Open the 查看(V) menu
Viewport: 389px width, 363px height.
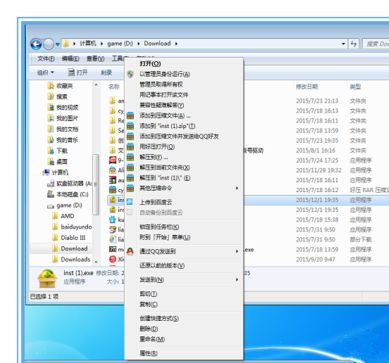coord(95,59)
